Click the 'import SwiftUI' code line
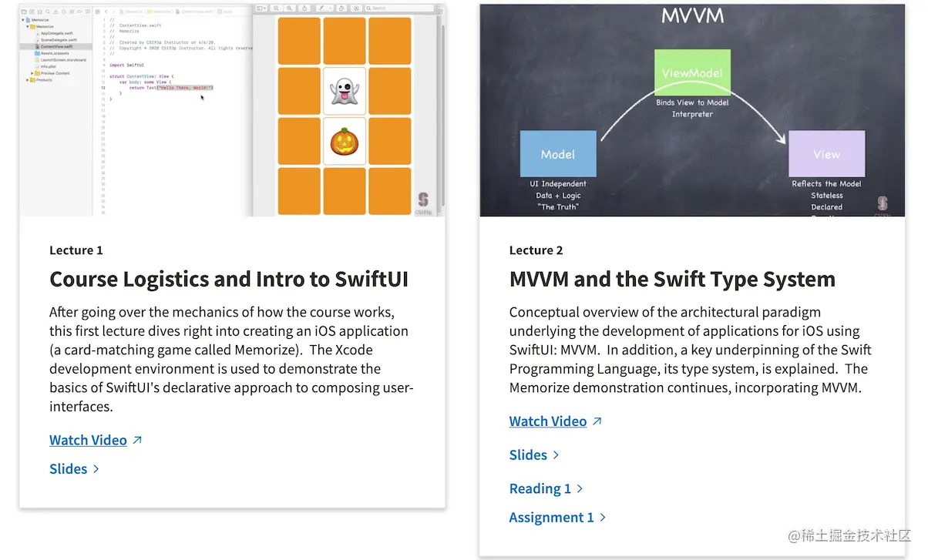The height and width of the screenshot is (560, 928). pyautogui.click(x=127, y=65)
